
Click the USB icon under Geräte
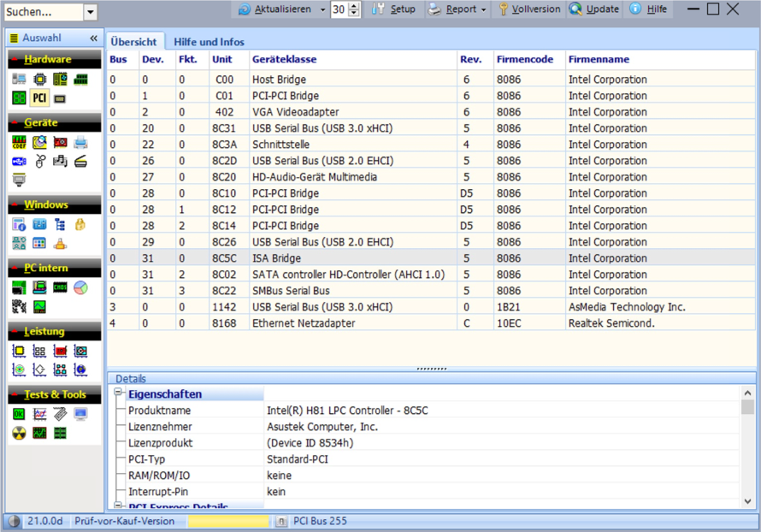19,161
